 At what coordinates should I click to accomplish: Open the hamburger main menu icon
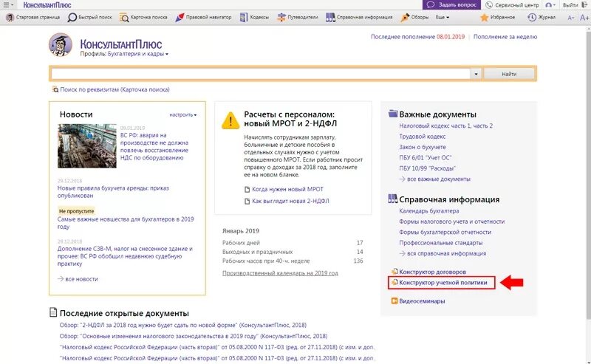(x=8, y=5)
